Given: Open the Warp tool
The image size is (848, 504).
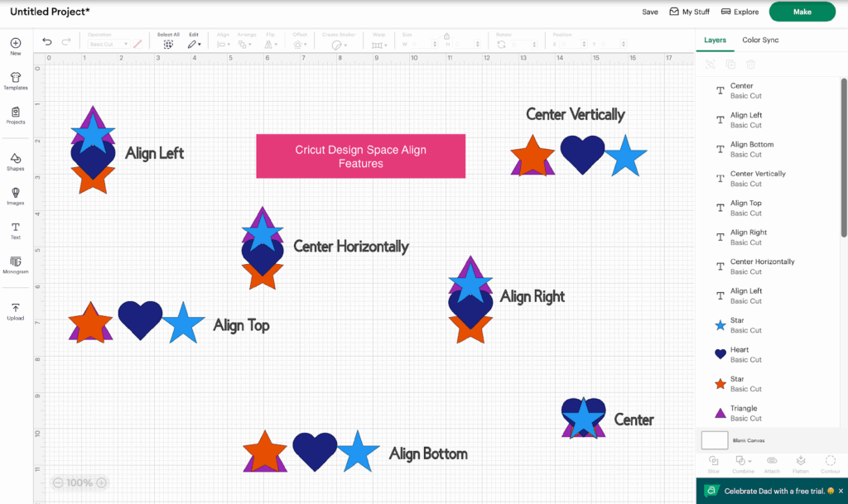Looking at the screenshot, I should click(x=379, y=45).
